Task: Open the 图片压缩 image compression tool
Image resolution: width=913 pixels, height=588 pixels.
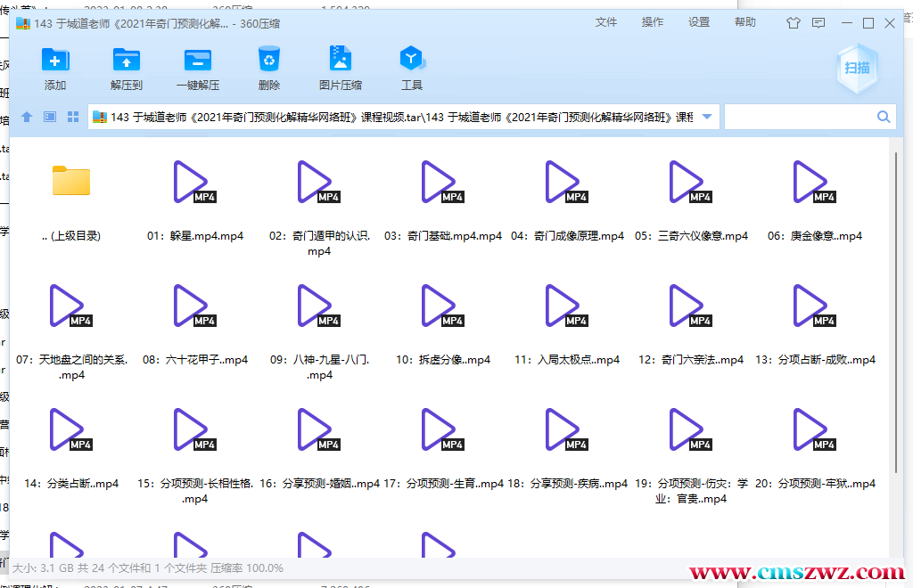Action: click(x=341, y=67)
